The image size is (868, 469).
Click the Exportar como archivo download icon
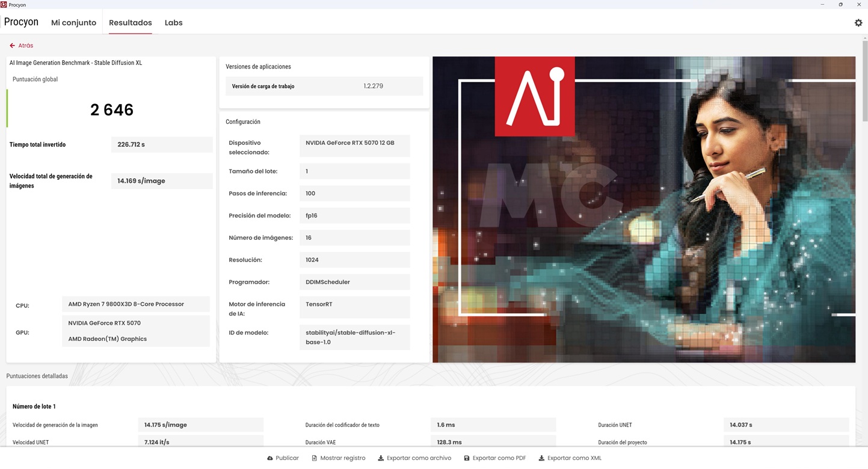[x=381, y=458]
